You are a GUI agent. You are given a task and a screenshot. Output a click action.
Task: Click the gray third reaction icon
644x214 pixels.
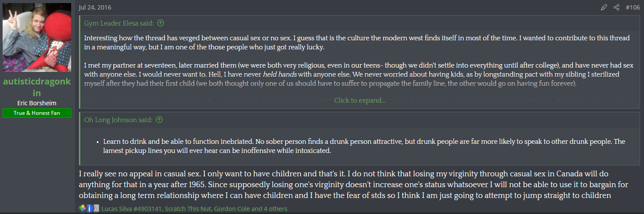coord(96,208)
